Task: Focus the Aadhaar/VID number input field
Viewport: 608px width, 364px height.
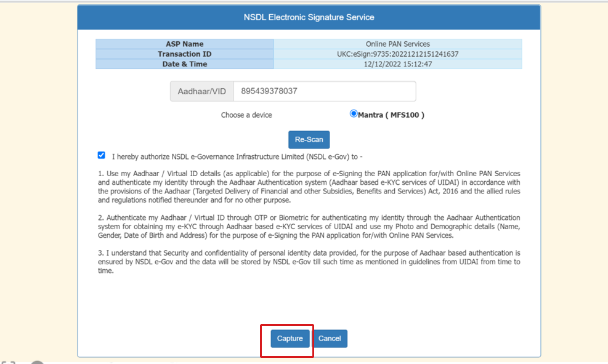Action: pyautogui.click(x=325, y=91)
